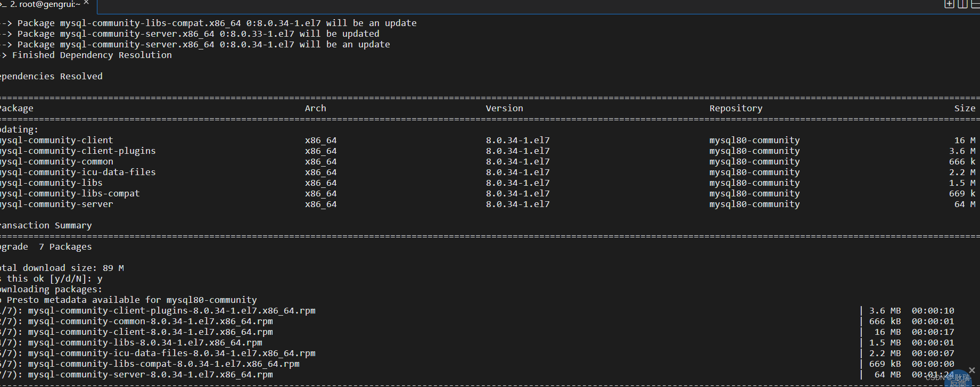Viewport: 980px width, 387px height.
Task: Click download time 00:00:07
Action: (933, 353)
